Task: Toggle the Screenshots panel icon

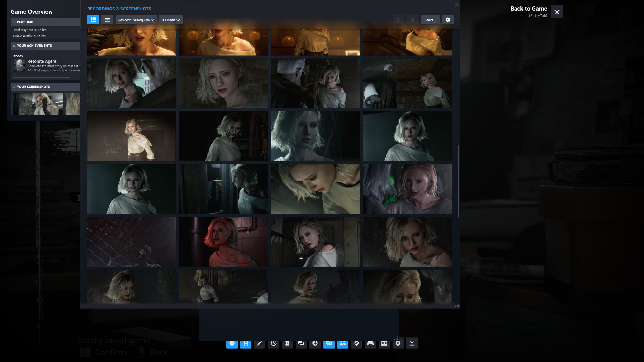Action: click(329, 343)
